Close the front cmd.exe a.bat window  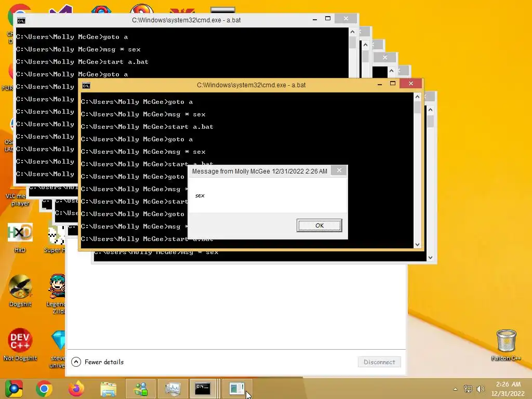pos(411,84)
